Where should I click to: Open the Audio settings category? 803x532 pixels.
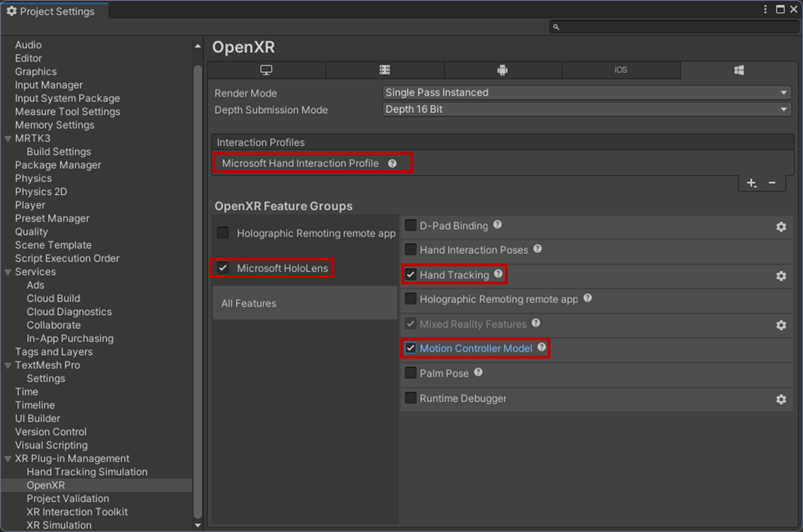coord(28,45)
